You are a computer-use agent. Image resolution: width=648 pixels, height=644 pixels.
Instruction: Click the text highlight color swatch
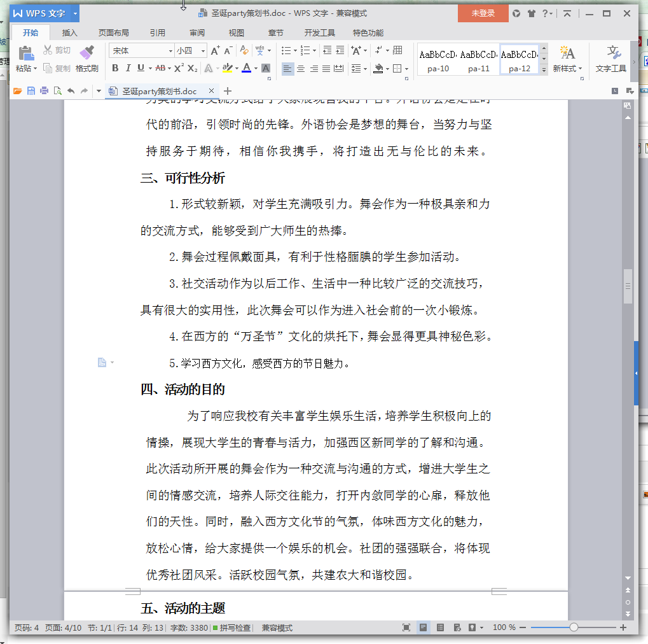point(227,68)
